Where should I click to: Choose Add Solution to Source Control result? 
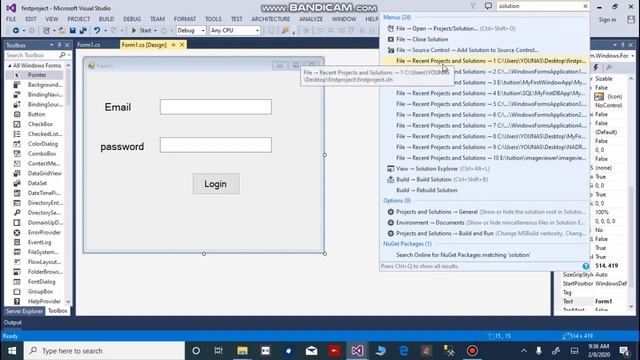(x=484, y=50)
